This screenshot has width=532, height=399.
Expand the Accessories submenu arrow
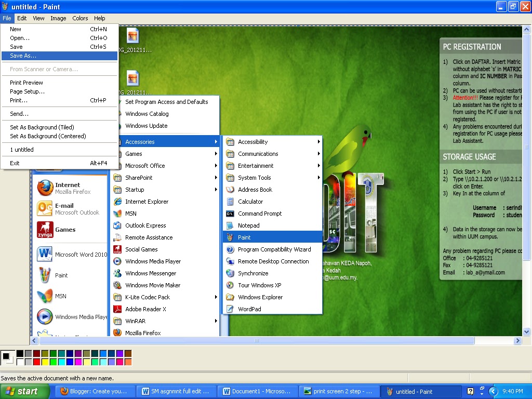[216, 142]
